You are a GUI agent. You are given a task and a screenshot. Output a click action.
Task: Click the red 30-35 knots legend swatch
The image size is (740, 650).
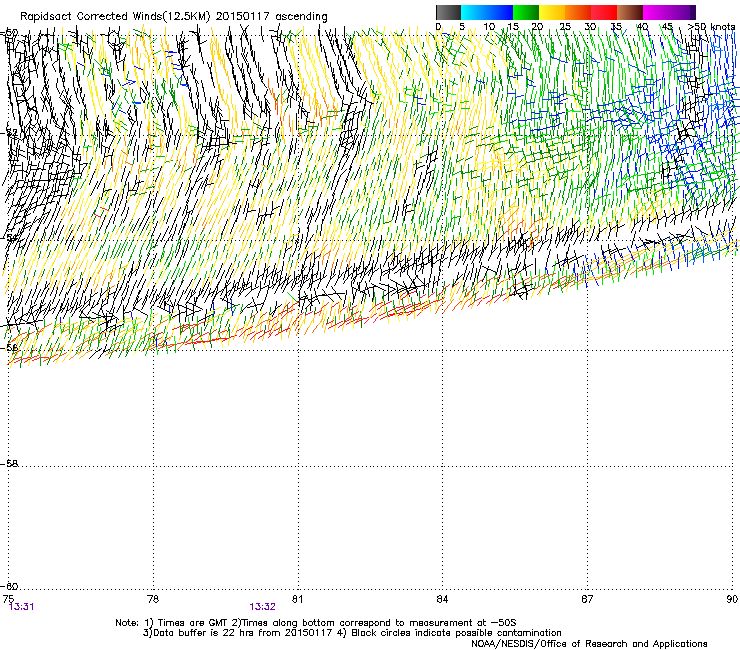604,12
